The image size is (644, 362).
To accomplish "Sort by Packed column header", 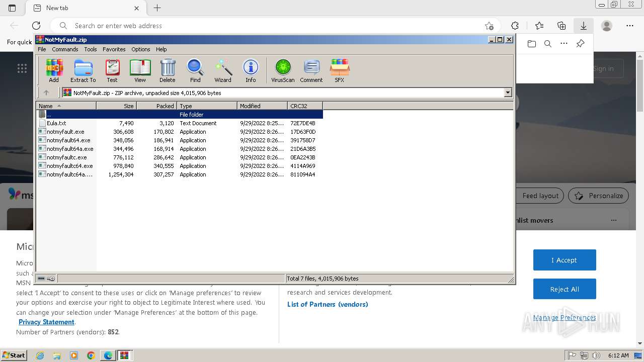I will coord(156,106).
